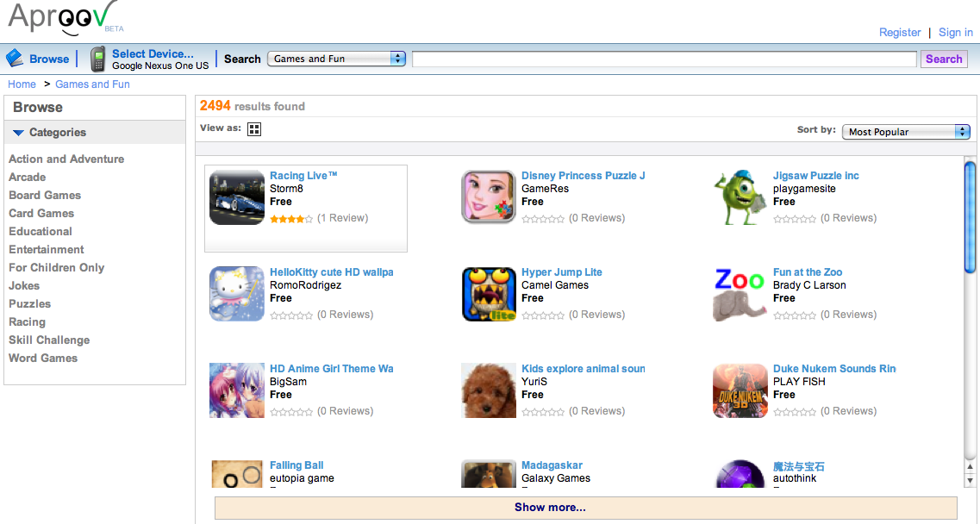The image size is (980, 524).
Task: Open Games and Fun breadcrumb link
Action: [x=92, y=84]
